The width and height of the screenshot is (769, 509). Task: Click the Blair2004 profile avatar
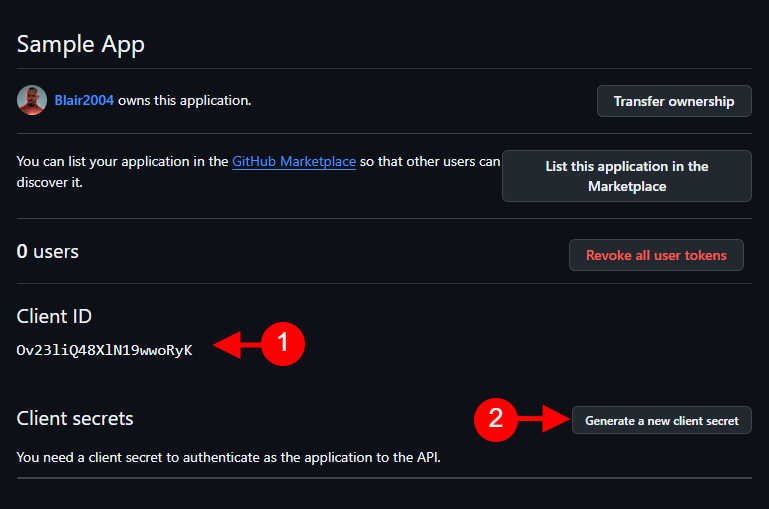[32, 100]
